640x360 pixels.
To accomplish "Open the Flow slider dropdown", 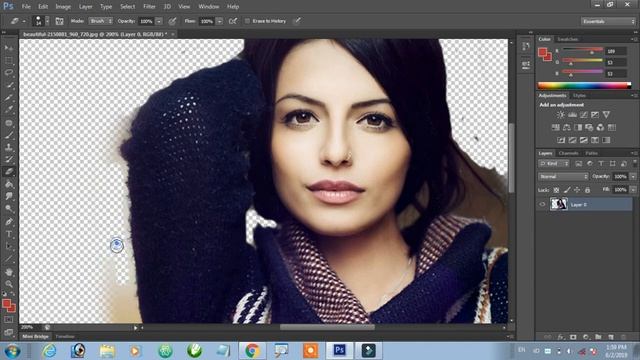I will [220, 21].
